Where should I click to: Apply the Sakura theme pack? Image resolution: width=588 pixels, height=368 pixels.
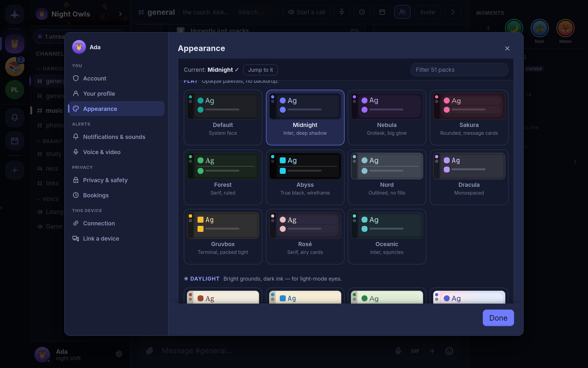tap(469, 117)
